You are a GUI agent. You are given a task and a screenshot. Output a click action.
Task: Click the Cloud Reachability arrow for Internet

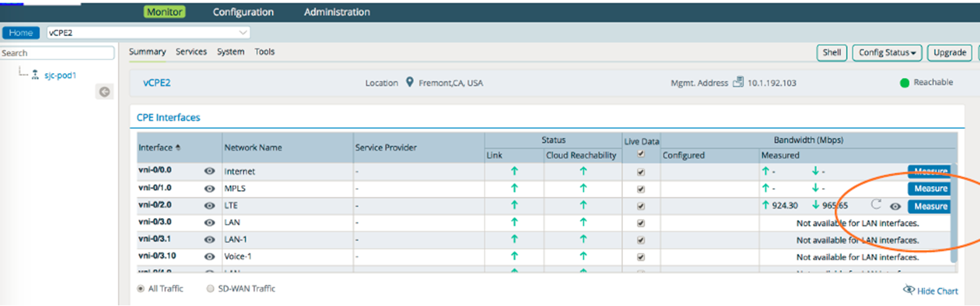[x=583, y=171]
